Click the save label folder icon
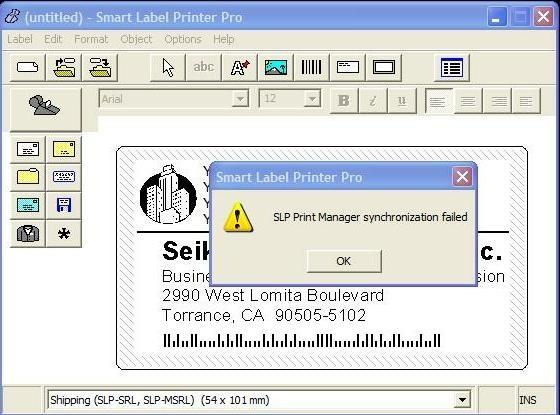This screenshot has height=415, width=560. [100, 67]
